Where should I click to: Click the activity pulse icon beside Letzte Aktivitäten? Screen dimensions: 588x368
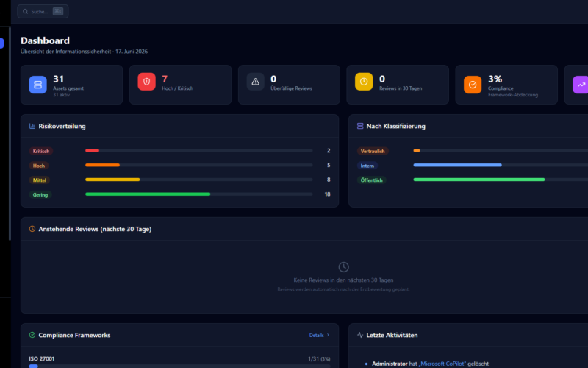coord(360,335)
